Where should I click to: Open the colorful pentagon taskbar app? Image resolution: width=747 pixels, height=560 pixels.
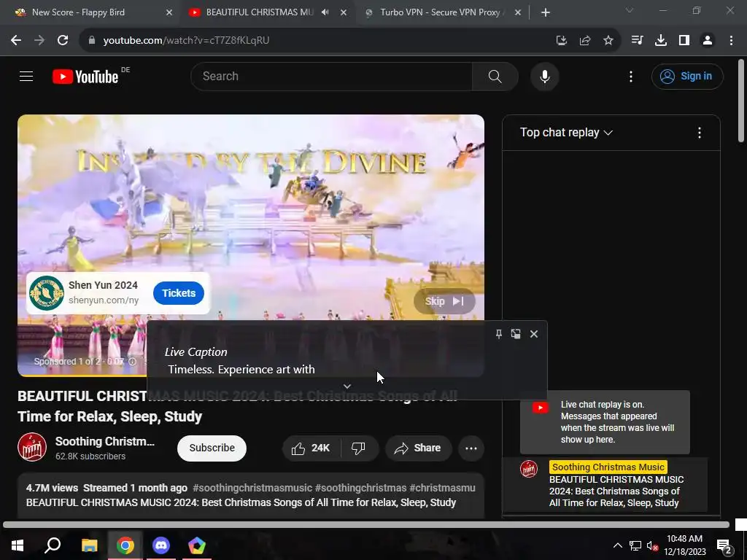(x=197, y=545)
